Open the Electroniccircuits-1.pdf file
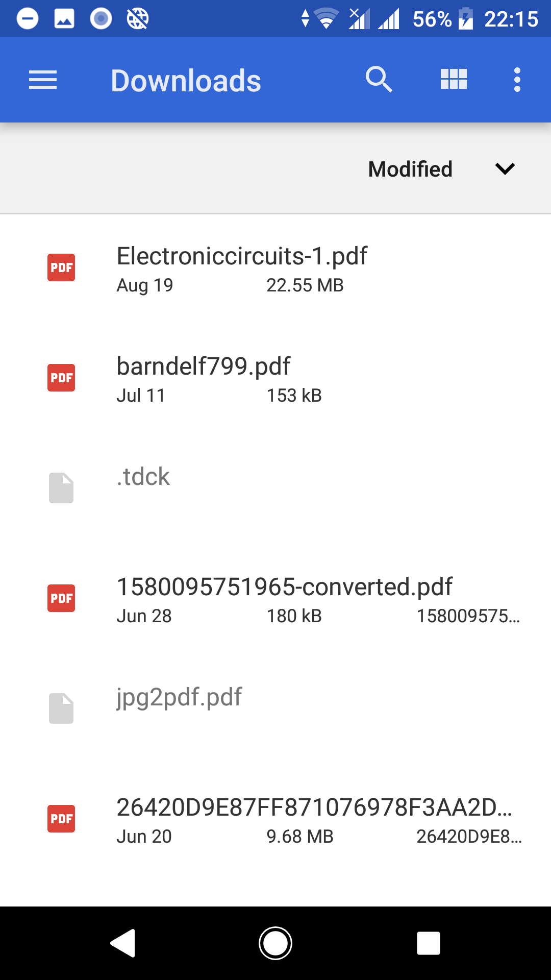Viewport: 551px width, 980px height. coord(242,256)
